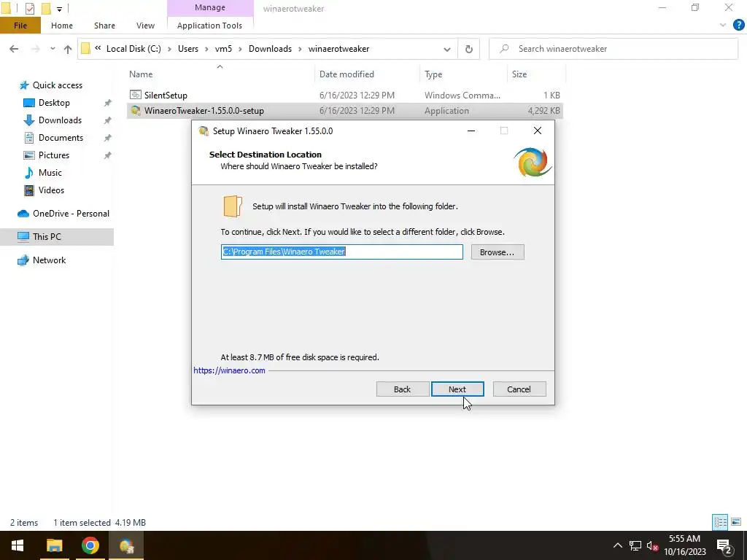Select WinaeroTweaker-1.55.0.0-setup file
Screen dimensions: 747x560
(x=344, y=111)
